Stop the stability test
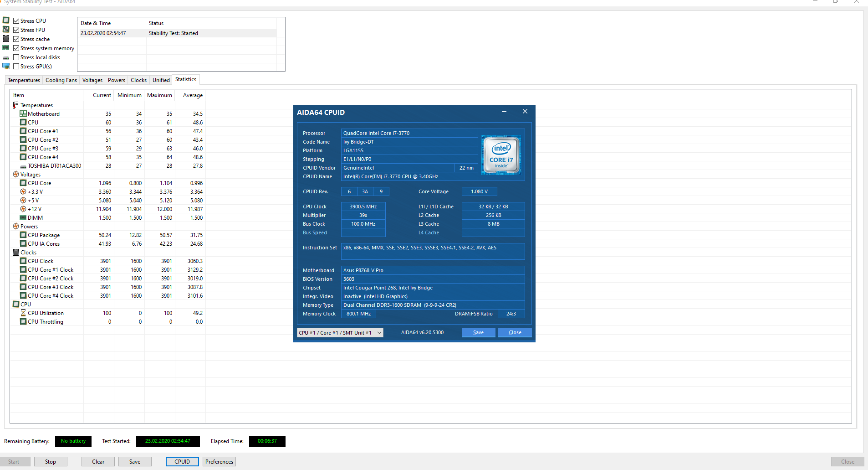 click(x=51, y=462)
